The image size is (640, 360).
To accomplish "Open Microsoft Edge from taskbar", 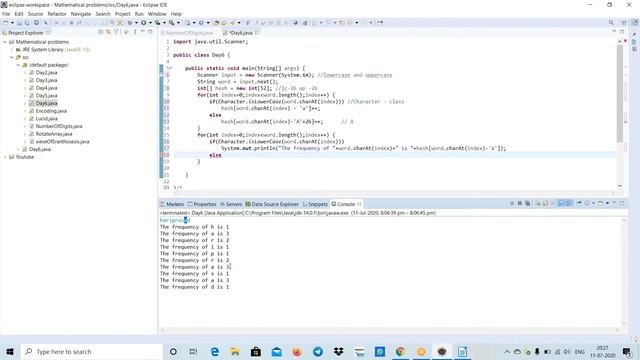I will 214,351.
